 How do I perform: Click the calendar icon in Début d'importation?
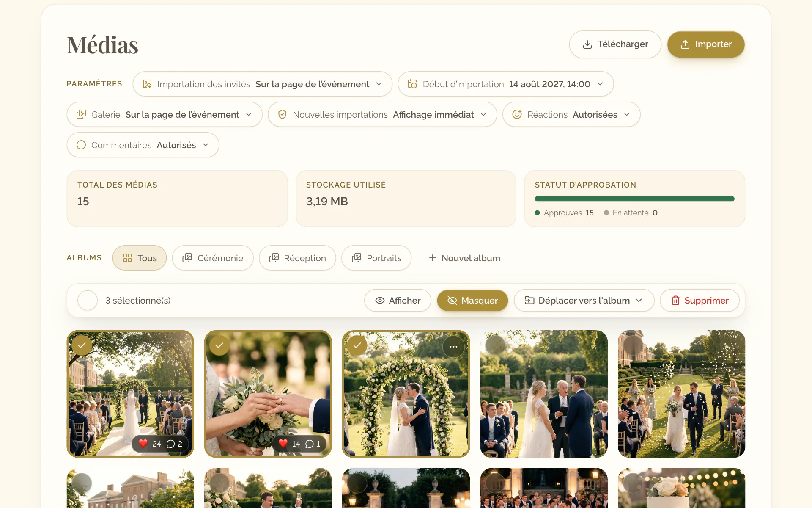(412, 84)
